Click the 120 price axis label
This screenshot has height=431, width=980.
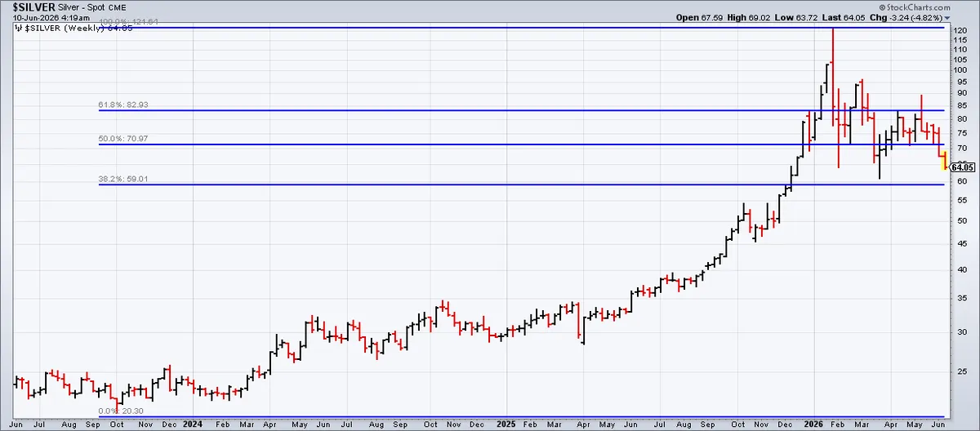pyautogui.click(x=960, y=30)
